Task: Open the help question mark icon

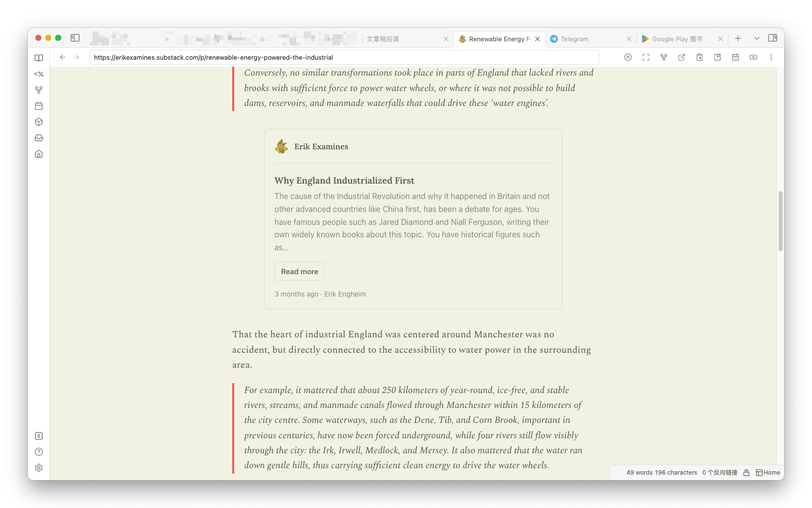Action: point(39,452)
